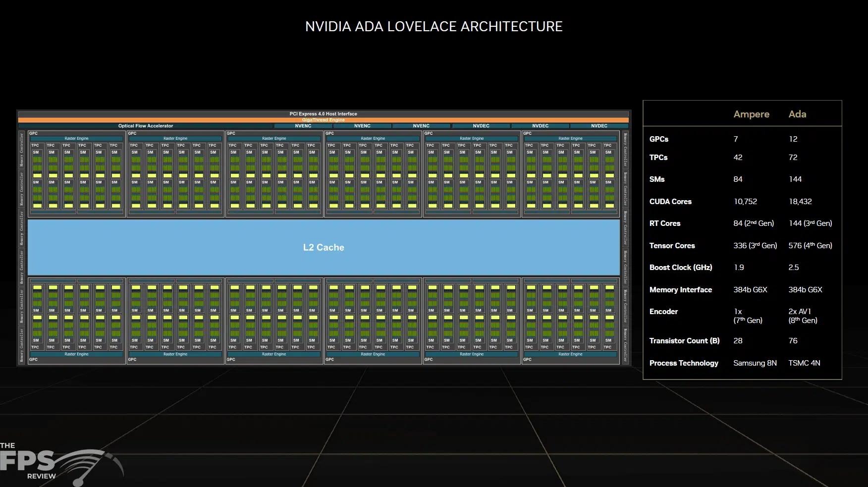868x487 pixels.
Task: Select 384b G6X in the Ampere column
Action: click(750, 290)
